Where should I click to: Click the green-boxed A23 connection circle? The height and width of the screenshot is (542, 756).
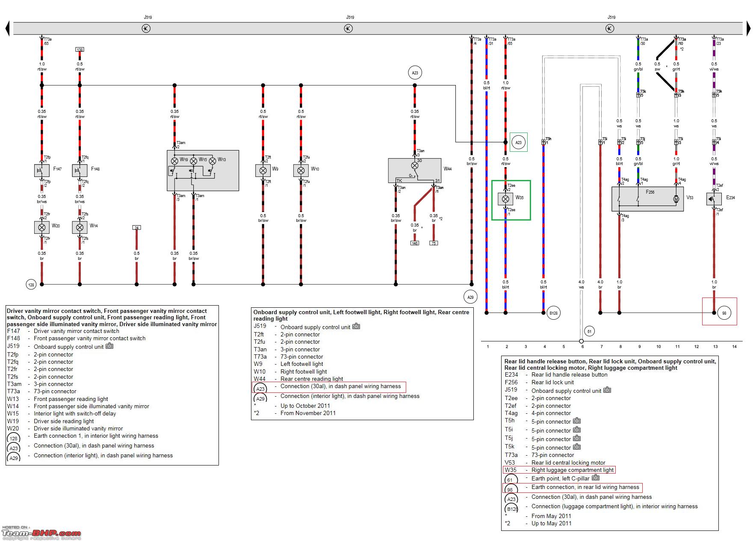pos(518,142)
